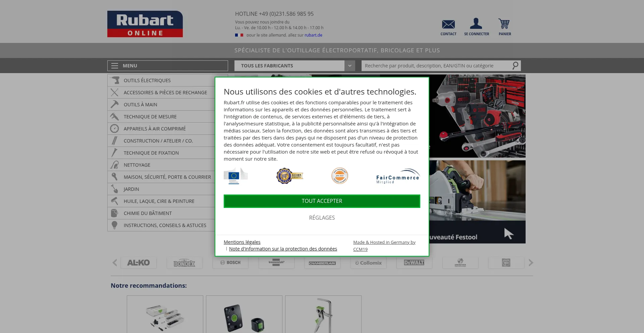Select the Jardin category
Image resolution: width=644 pixels, height=333 pixels.
(x=131, y=189)
